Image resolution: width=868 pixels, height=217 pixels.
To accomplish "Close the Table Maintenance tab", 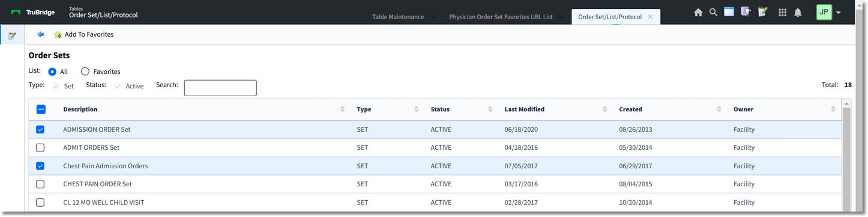I will (x=432, y=17).
